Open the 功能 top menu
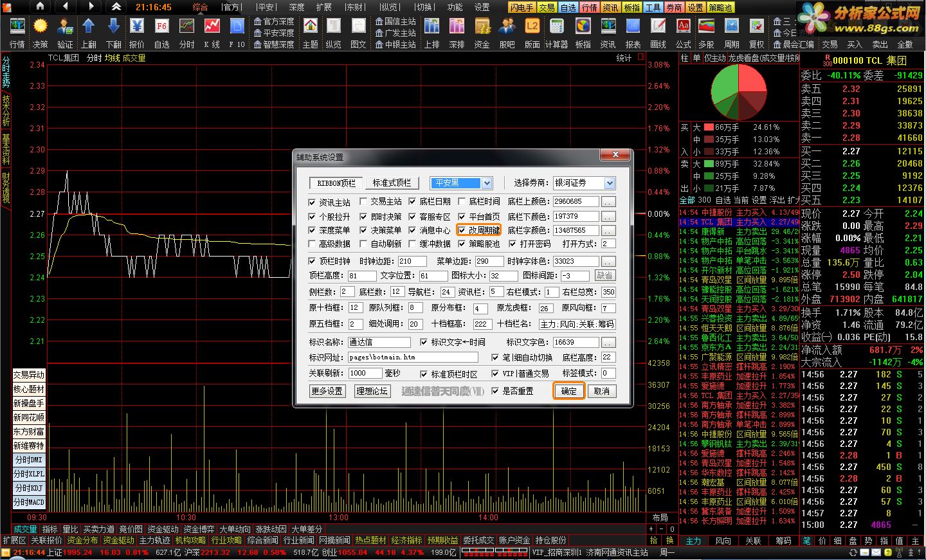926x560 pixels. (455, 7)
